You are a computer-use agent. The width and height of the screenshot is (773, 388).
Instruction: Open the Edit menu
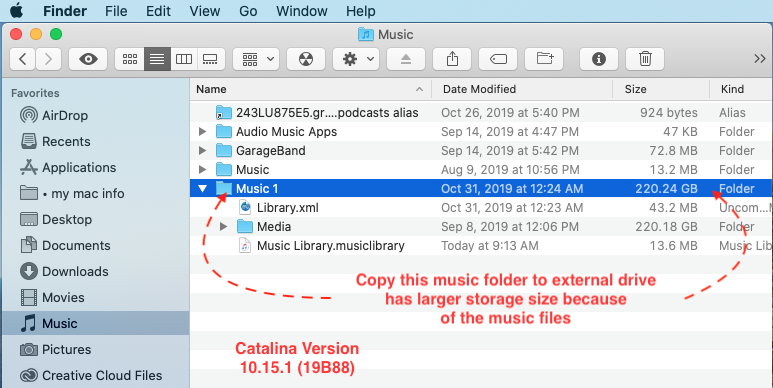[x=158, y=11]
